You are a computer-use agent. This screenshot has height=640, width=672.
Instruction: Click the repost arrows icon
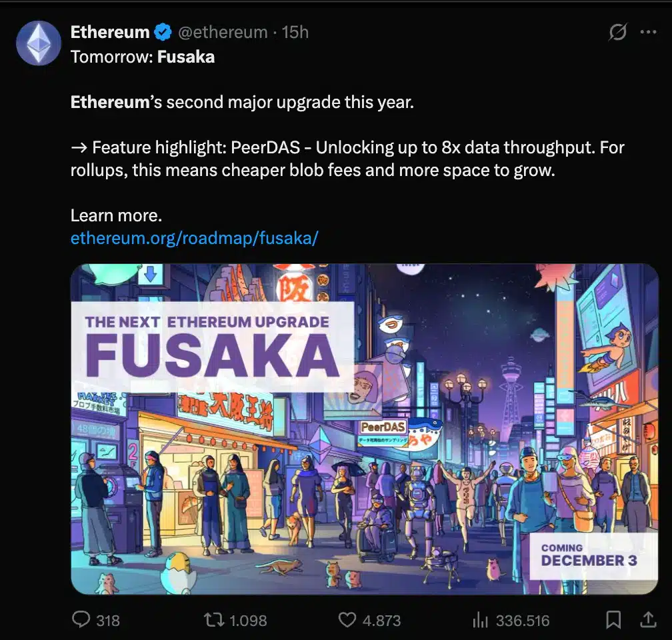[x=213, y=620]
